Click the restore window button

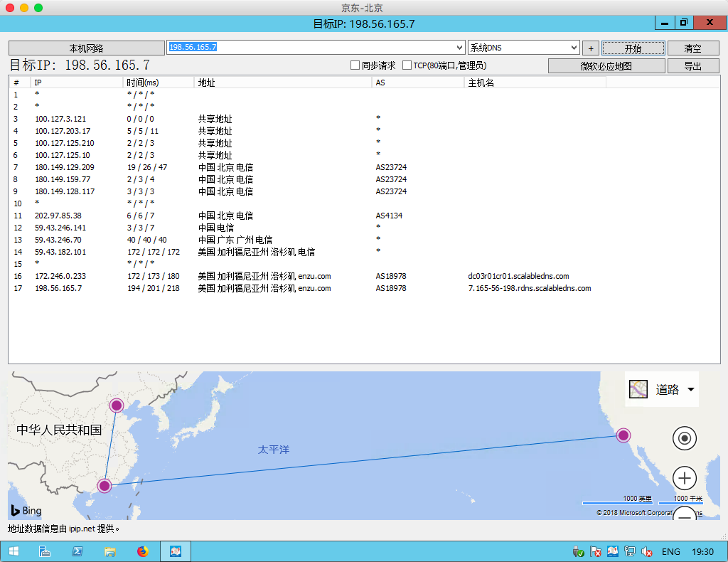[683, 22]
